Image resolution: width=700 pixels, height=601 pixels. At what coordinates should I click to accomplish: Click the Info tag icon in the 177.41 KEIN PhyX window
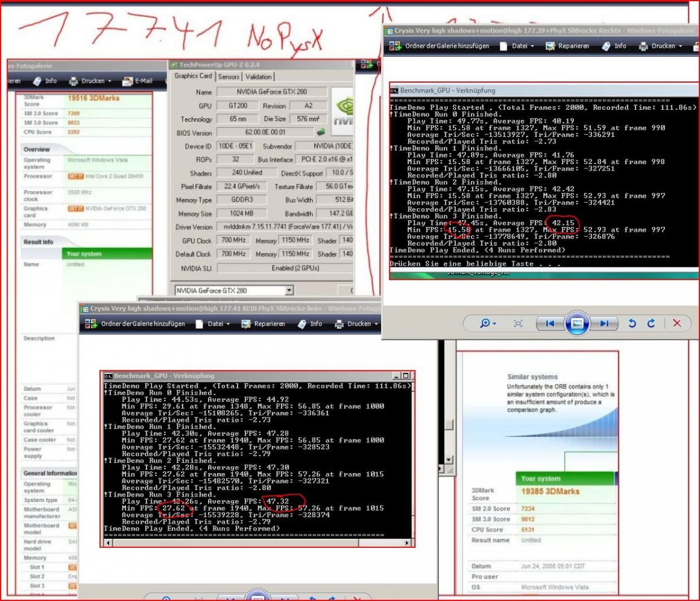tap(302, 324)
